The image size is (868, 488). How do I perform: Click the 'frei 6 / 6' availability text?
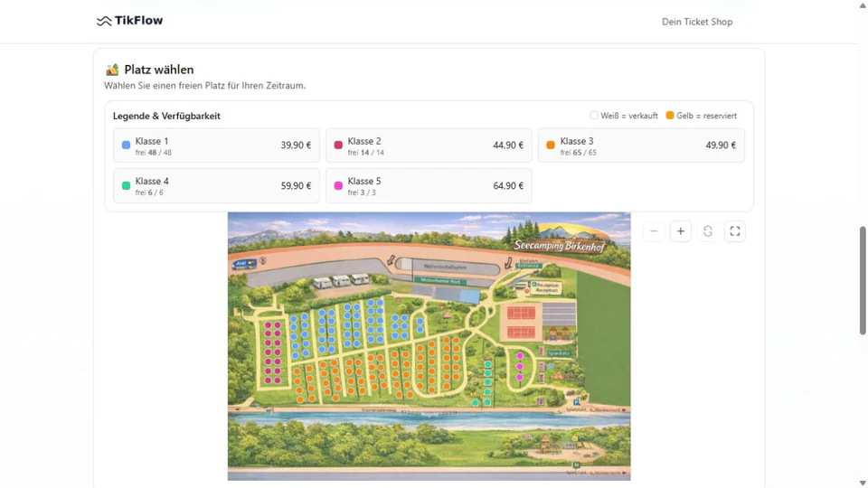(x=149, y=193)
